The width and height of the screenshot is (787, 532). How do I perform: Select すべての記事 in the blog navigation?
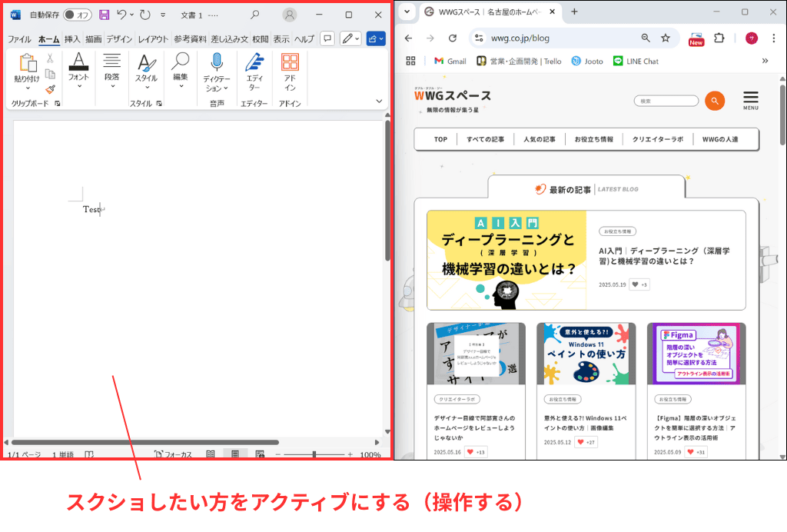coord(486,139)
